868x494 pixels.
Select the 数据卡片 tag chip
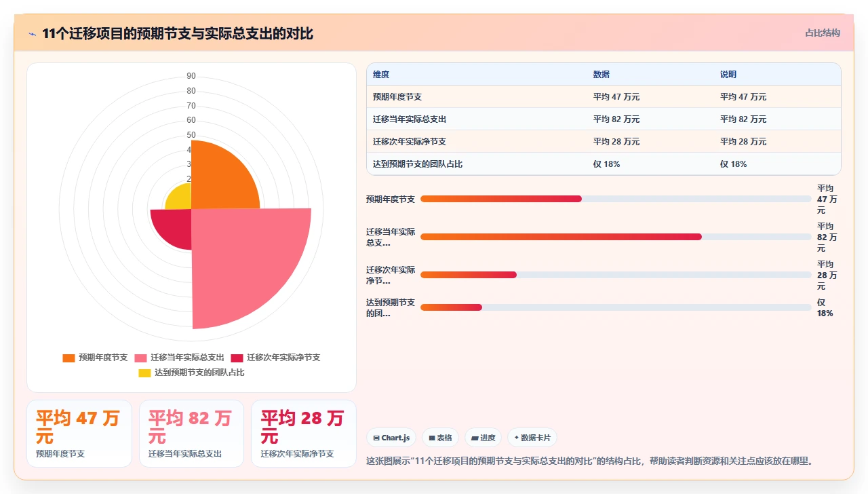[x=532, y=438]
